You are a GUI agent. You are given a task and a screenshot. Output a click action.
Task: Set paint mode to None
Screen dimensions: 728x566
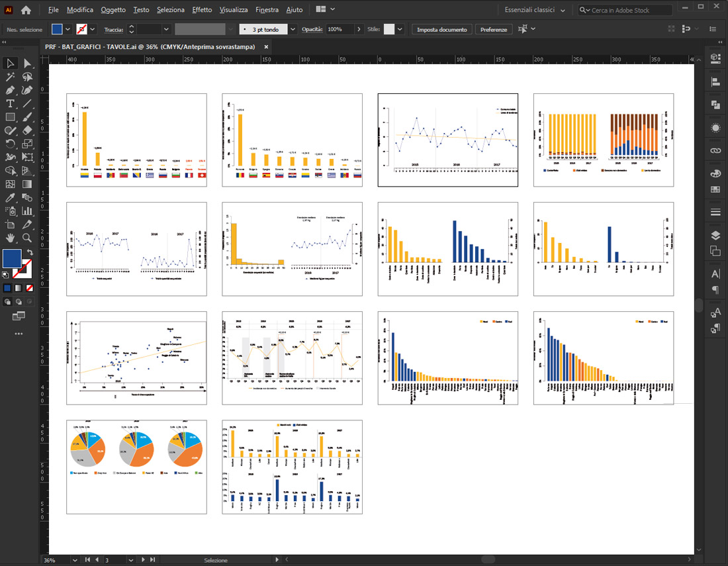tap(30, 288)
